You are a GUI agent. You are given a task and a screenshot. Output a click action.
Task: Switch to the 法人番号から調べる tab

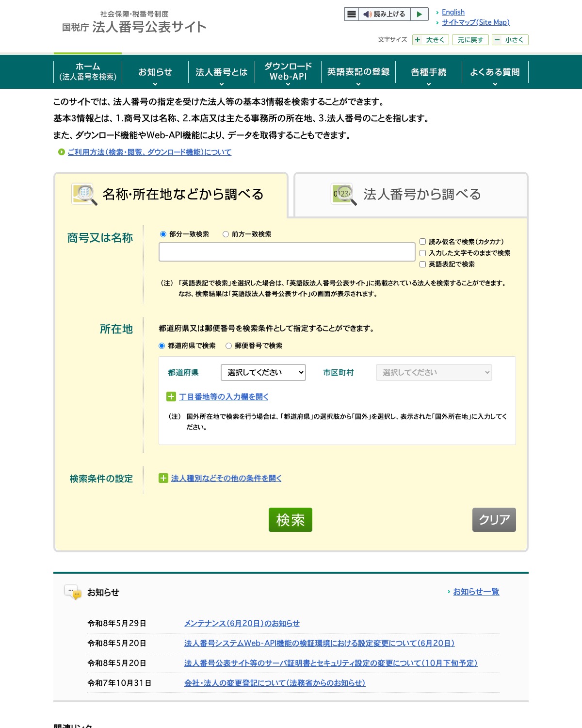(411, 195)
